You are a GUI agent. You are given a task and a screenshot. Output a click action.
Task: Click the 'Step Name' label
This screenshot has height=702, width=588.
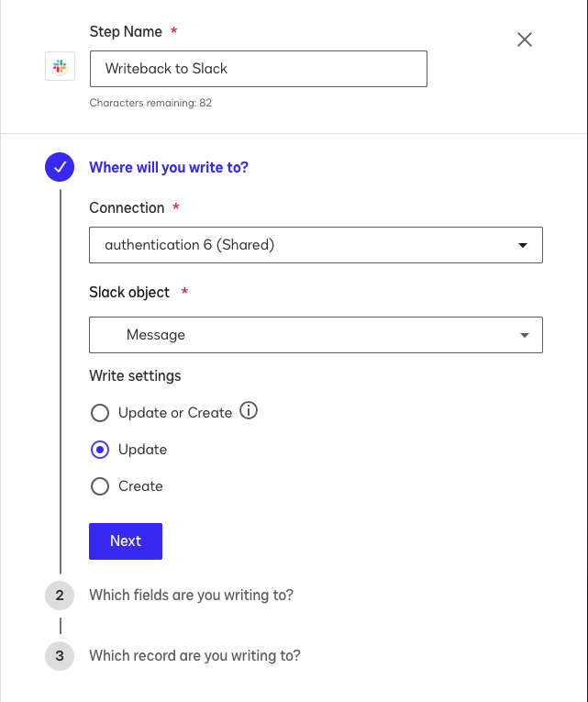pos(126,32)
